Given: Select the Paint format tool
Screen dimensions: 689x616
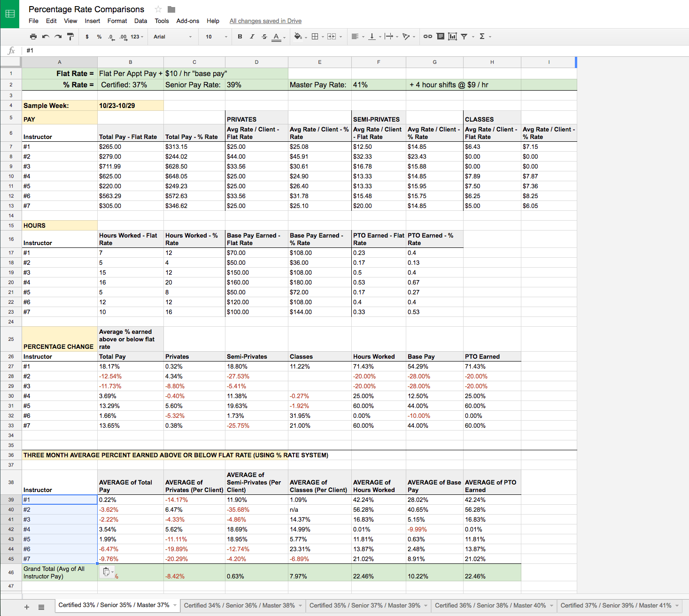Looking at the screenshot, I should (70, 37).
